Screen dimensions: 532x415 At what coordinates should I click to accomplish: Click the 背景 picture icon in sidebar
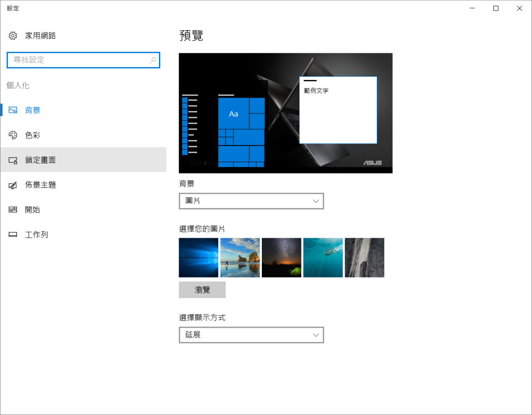coord(13,110)
